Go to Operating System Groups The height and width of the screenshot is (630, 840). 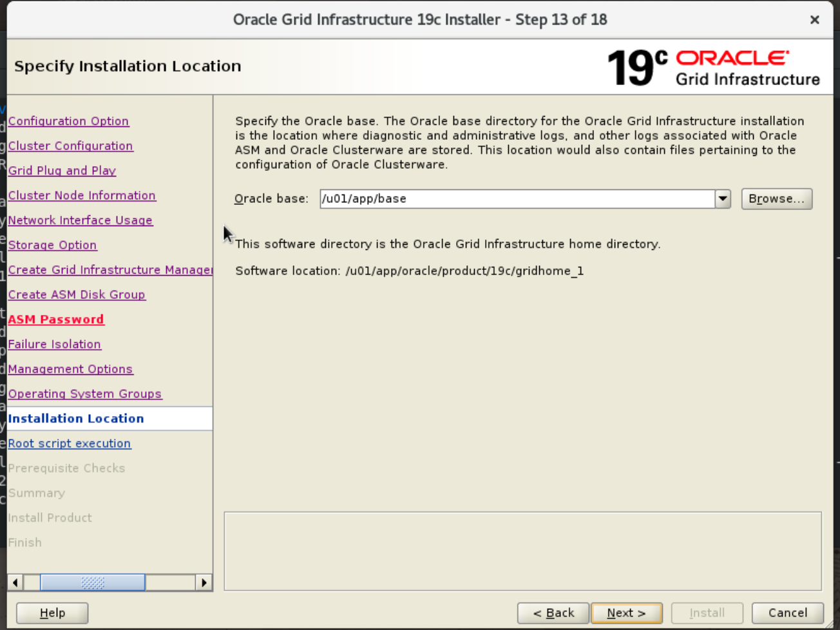(84, 394)
